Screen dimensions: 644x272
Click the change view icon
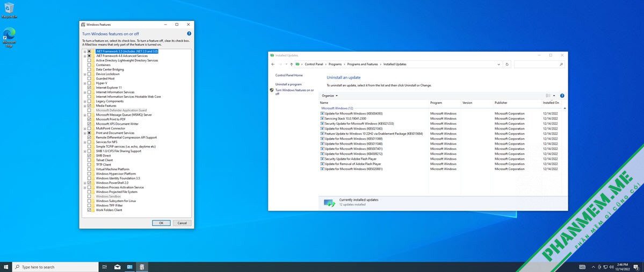point(548,96)
